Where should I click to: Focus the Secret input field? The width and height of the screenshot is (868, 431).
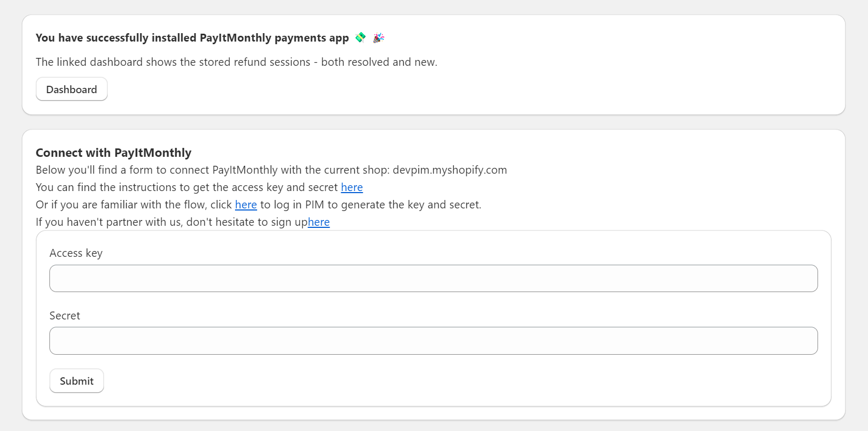(x=433, y=340)
